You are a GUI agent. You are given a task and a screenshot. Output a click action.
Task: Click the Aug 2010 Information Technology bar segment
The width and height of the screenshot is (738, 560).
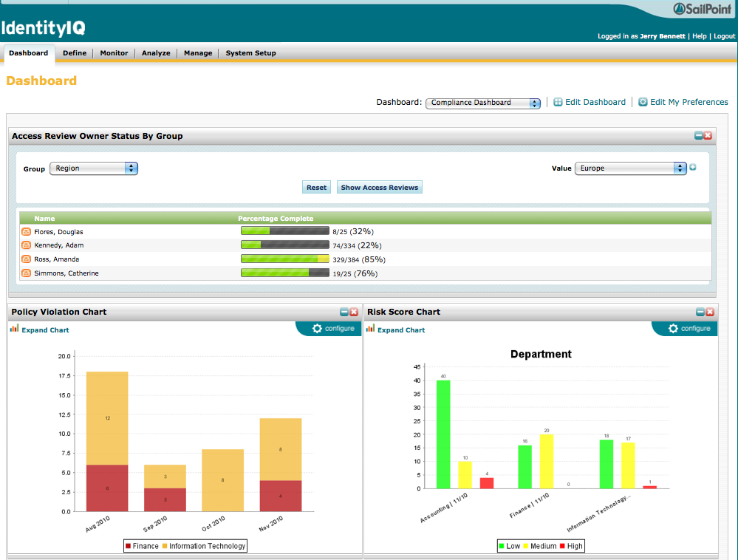(107, 418)
